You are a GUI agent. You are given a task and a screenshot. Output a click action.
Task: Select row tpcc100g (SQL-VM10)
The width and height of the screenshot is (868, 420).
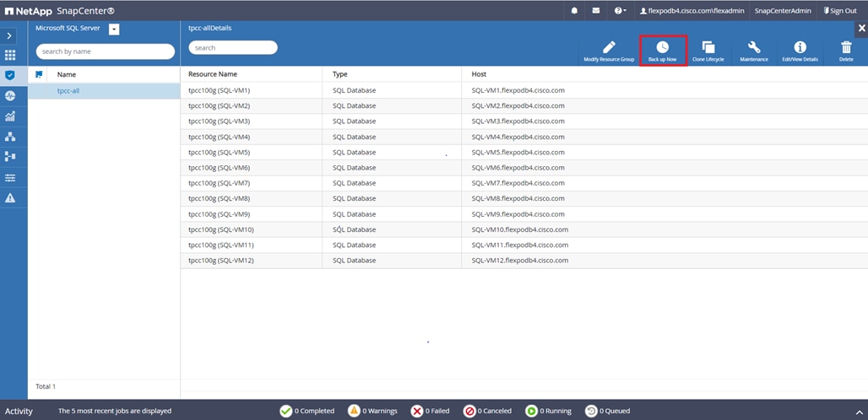coord(524,229)
